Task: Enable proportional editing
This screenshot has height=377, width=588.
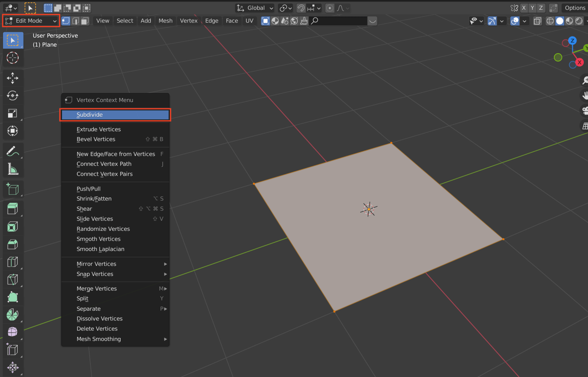Action: (329, 8)
